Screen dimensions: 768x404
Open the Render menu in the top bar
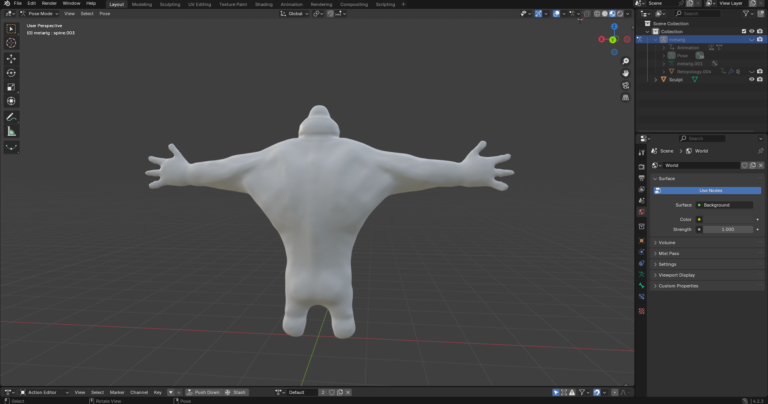[48, 4]
